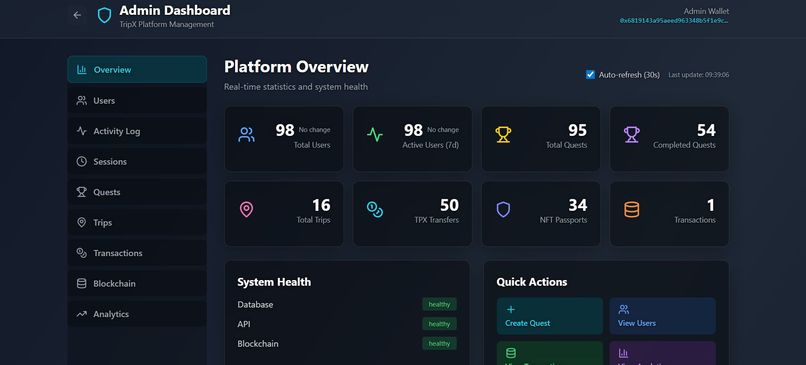The width and height of the screenshot is (806, 365).
Task: Click the plus icon in Create Quest
Action: click(x=511, y=309)
